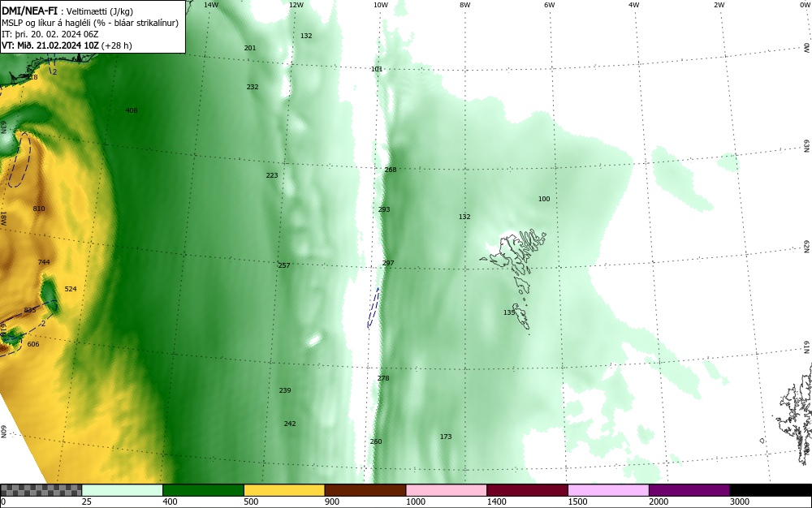Click the 268 map value
The width and height of the screenshot is (812, 508).
coord(391,170)
